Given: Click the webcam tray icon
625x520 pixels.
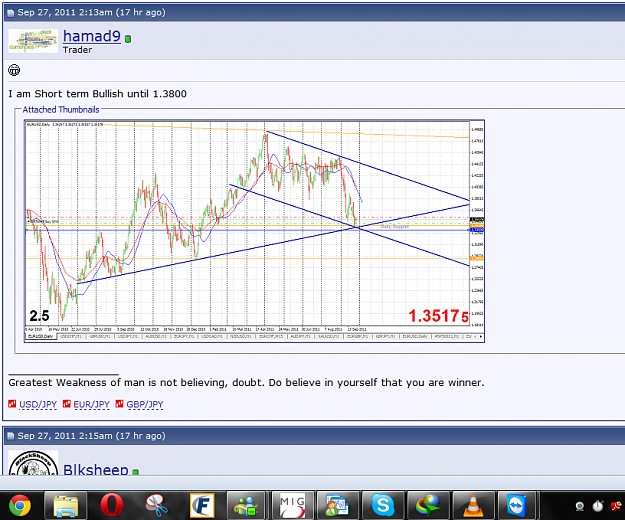Looking at the screenshot, I should tap(580, 506).
